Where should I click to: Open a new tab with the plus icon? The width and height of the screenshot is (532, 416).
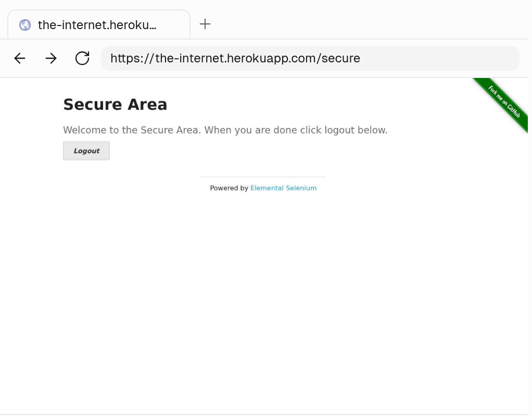pyautogui.click(x=205, y=24)
